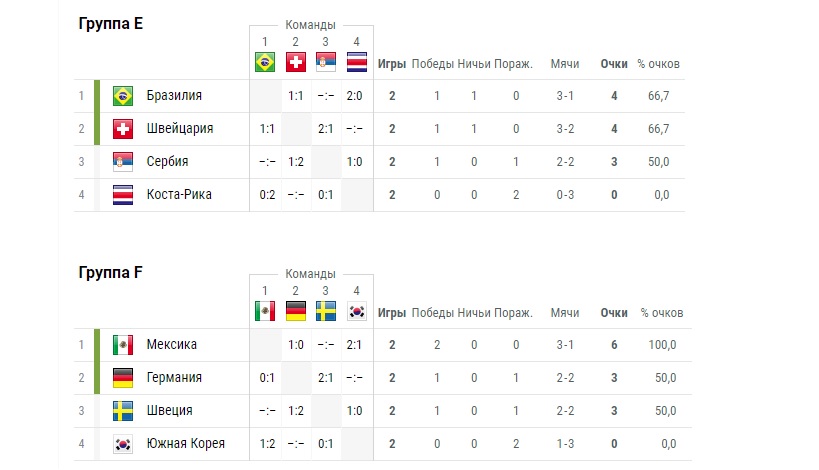Image resolution: width=819 pixels, height=470 pixels.
Task: Open the Германия team link
Action: [174, 378]
